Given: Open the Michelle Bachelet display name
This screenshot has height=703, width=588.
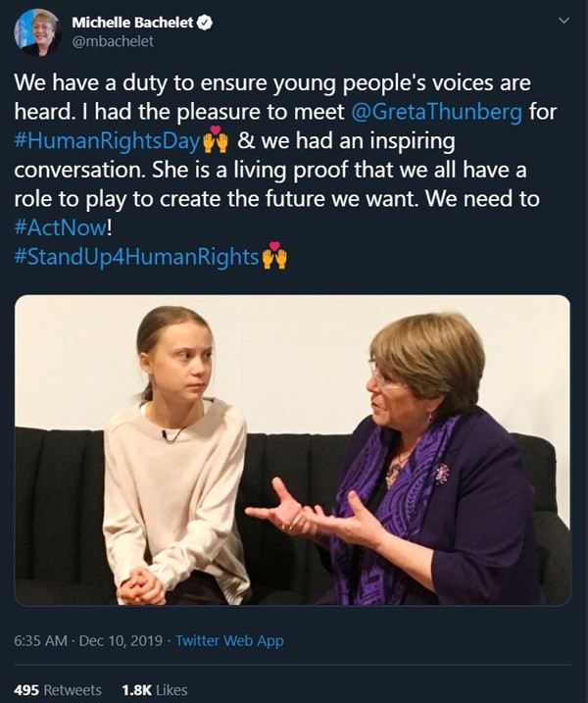Looking at the screenshot, I should (133, 22).
